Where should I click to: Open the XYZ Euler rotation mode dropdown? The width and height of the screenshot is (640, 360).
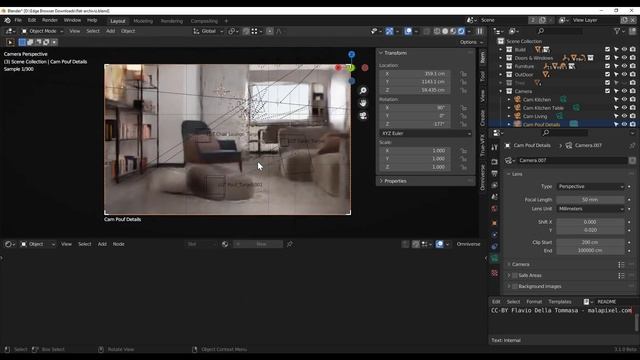point(426,133)
